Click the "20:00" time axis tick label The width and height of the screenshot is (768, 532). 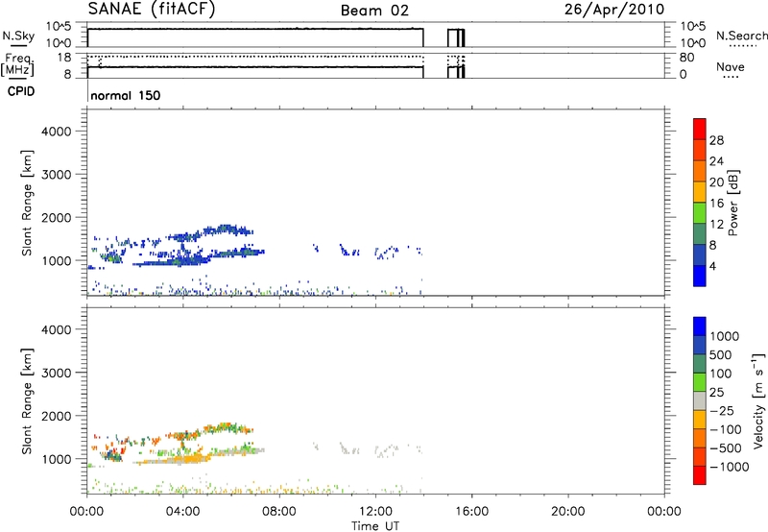[567, 512]
